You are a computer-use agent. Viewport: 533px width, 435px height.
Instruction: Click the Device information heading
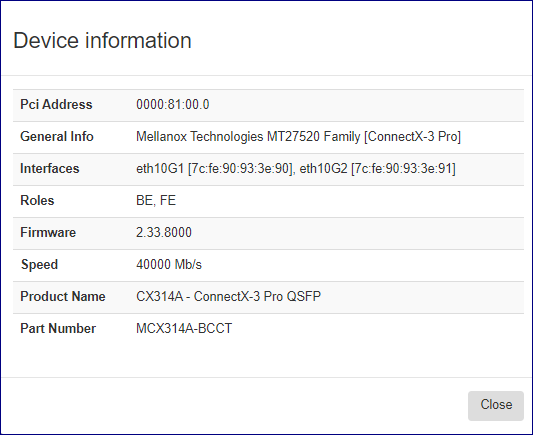click(x=102, y=40)
